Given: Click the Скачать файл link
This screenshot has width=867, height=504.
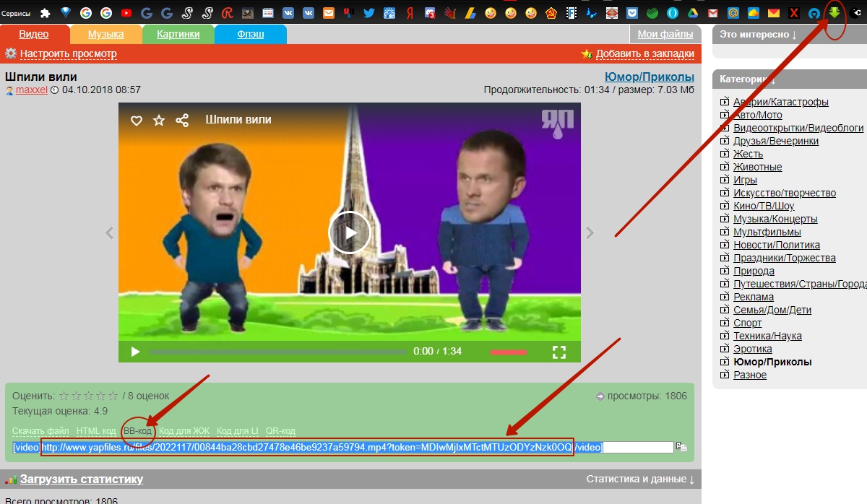Looking at the screenshot, I should [x=40, y=431].
